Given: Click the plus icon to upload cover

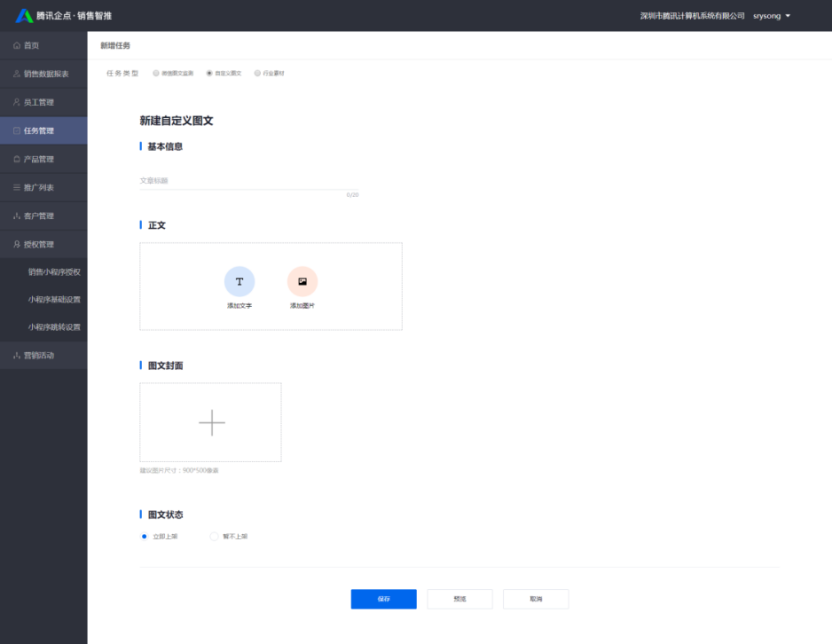Looking at the screenshot, I should [x=211, y=423].
